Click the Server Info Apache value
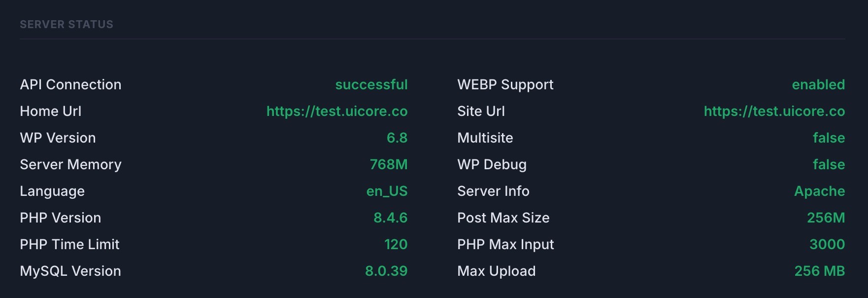 (x=820, y=191)
